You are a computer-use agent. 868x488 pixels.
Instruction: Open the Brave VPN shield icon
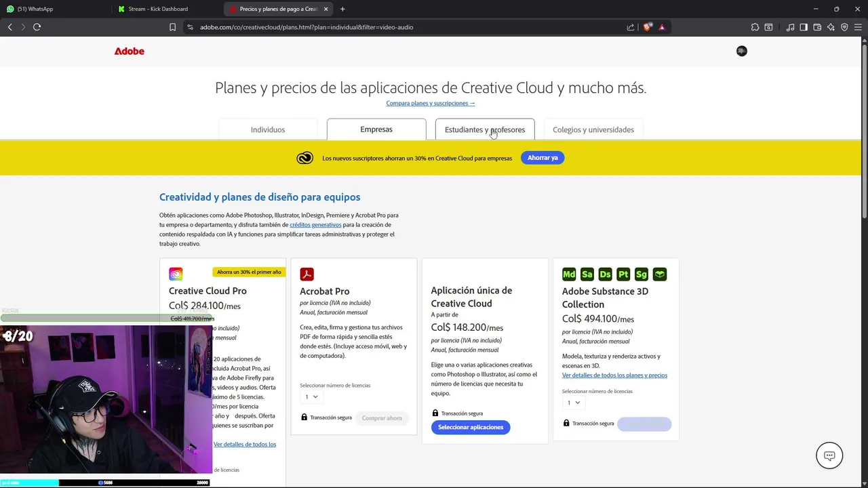[x=844, y=27]
